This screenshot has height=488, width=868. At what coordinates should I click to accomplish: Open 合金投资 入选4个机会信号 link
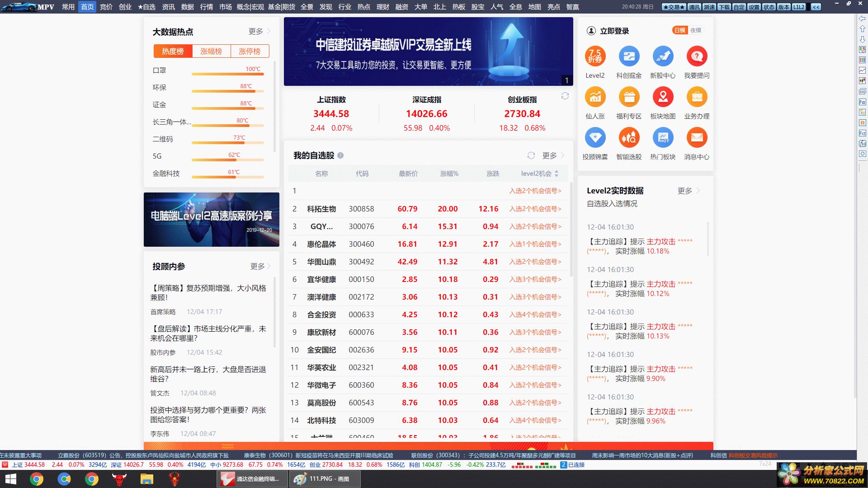535,314
